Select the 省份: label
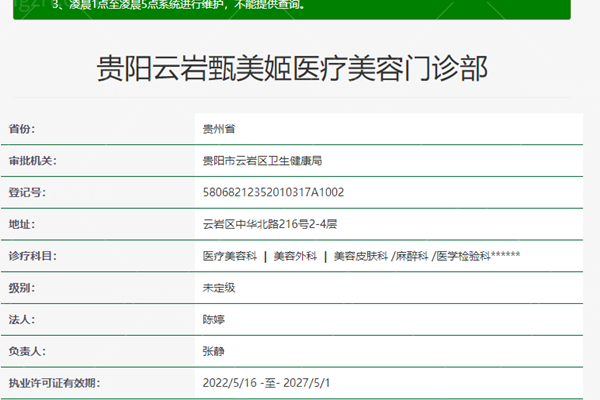Viewport: 600px width, 400px height. tap(22, 129)
